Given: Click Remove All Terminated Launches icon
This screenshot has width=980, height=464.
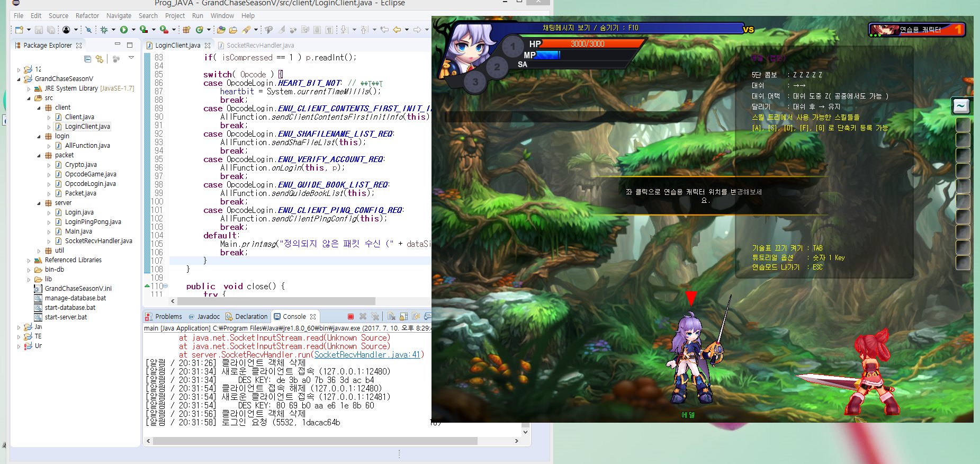Looking at the screenshot, I should (375, 316).
